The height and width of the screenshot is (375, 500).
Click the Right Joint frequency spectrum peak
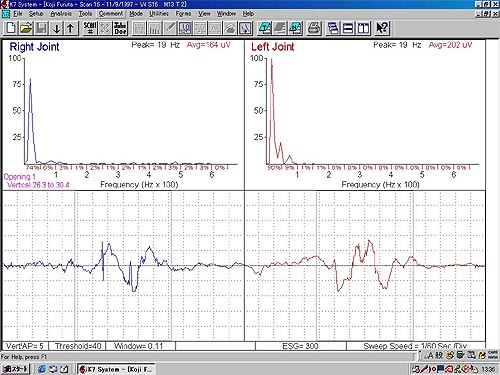(30, 80)
